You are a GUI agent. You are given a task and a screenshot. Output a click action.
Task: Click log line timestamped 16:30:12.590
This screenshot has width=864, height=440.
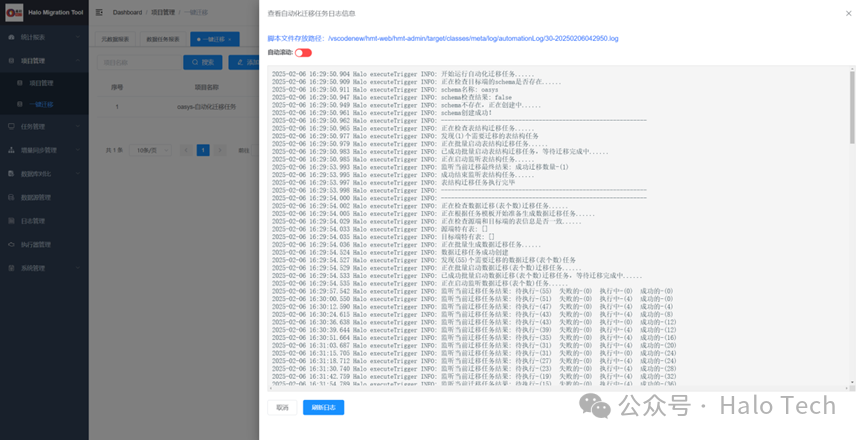click(472, 306)
